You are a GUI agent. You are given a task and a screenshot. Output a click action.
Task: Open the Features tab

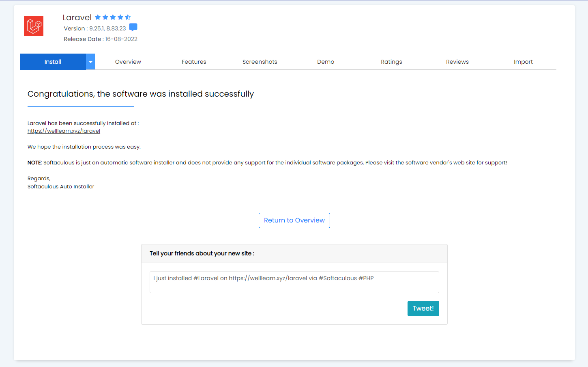(194, 62)
